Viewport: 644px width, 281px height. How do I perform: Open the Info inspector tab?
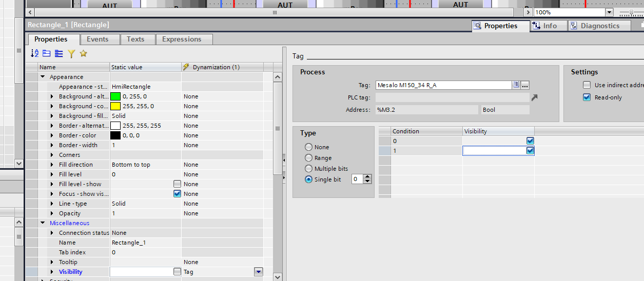(x=548, y=26)
